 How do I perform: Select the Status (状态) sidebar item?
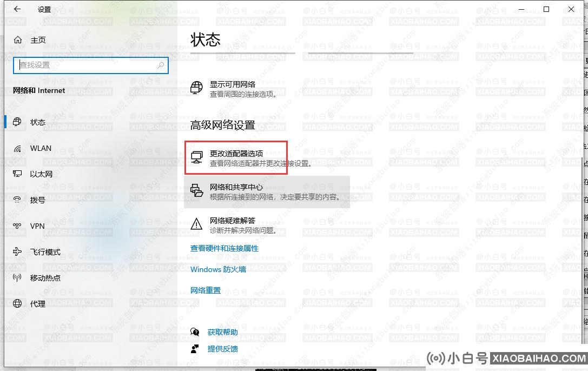tap(38, 122)
